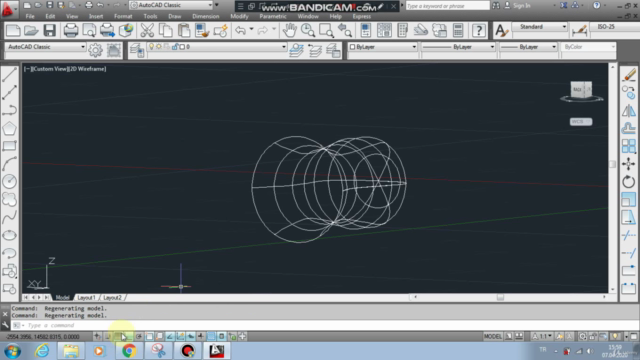The width and height of the screenshot is (640, 360).
Task: Open ByLayer lineweight control dropdown
Action: click(528, 47)
